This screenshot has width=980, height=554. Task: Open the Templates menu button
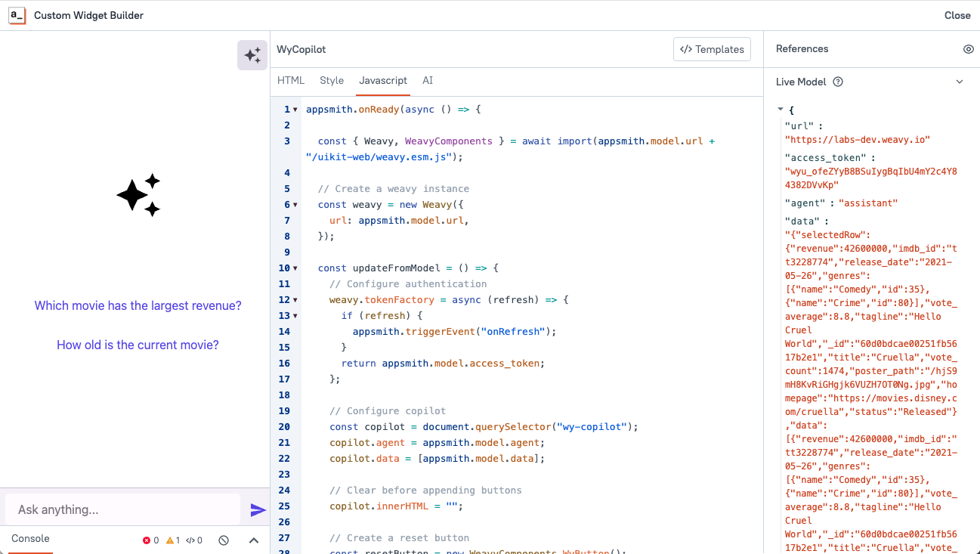(x=712, y=49)
